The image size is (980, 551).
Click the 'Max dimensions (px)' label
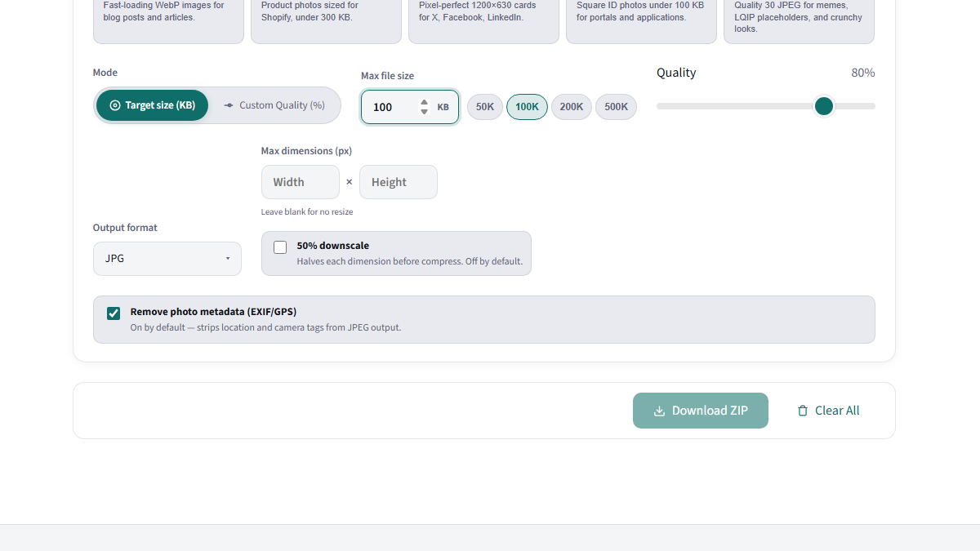(306, 151)
